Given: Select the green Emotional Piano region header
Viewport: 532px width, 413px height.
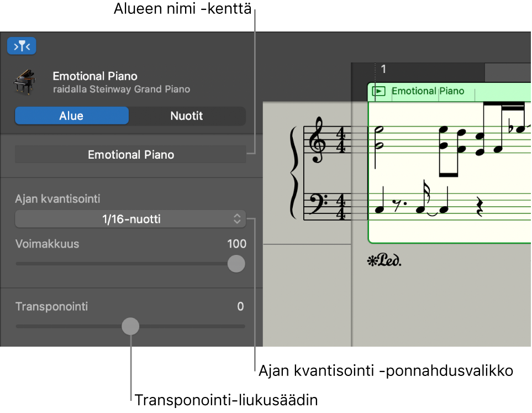Looking at the screenshot, I should 449,92.
